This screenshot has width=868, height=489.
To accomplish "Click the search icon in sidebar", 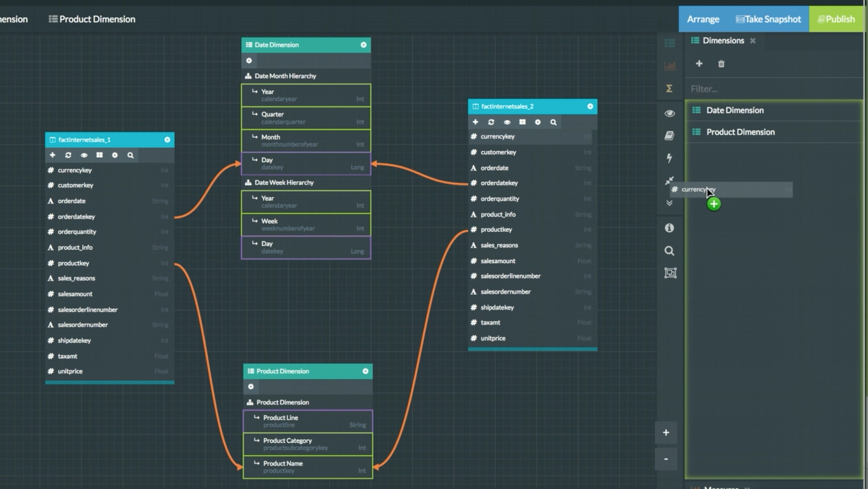I will tap(669, 250).
